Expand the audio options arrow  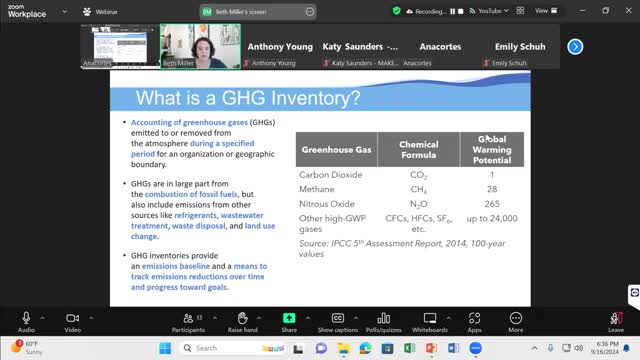pyautogui.click(x=42, y=318)
